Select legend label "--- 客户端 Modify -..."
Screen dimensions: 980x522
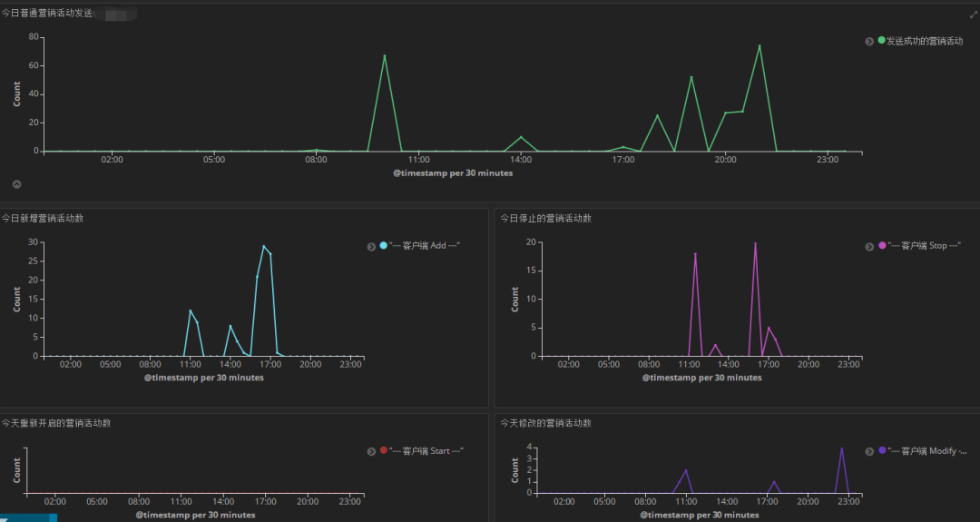coord(927,450)
